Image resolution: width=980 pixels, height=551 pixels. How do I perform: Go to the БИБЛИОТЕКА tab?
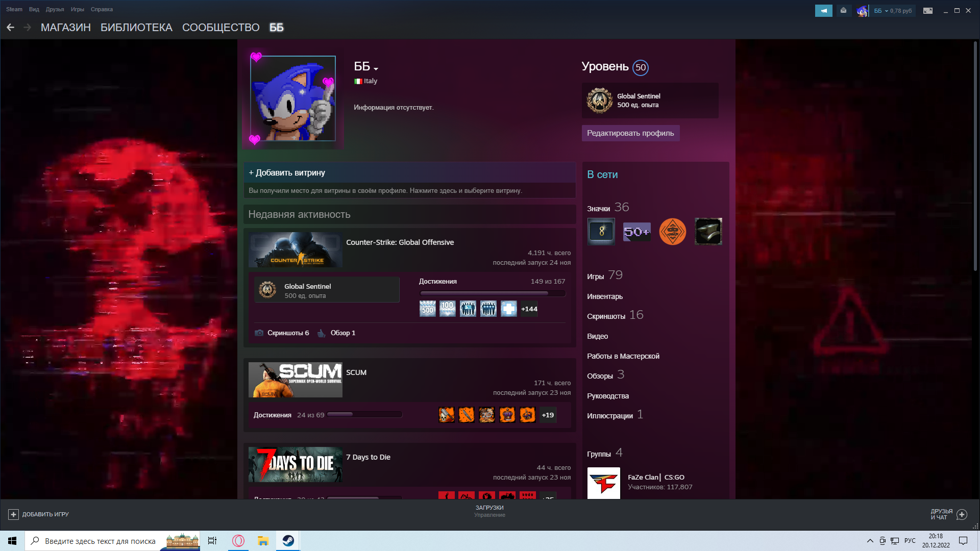(x=136, y=28)
